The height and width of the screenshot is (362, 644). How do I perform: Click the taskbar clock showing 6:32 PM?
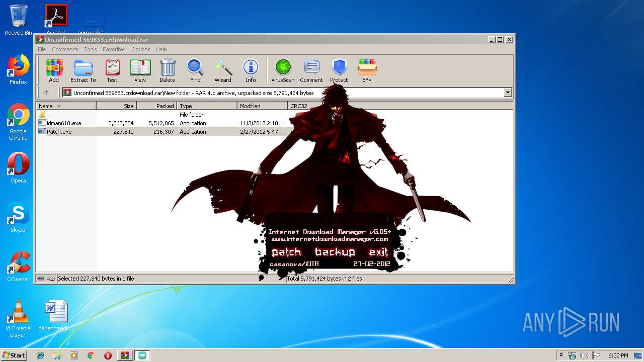pyautogui.click(x=618, y=355)
